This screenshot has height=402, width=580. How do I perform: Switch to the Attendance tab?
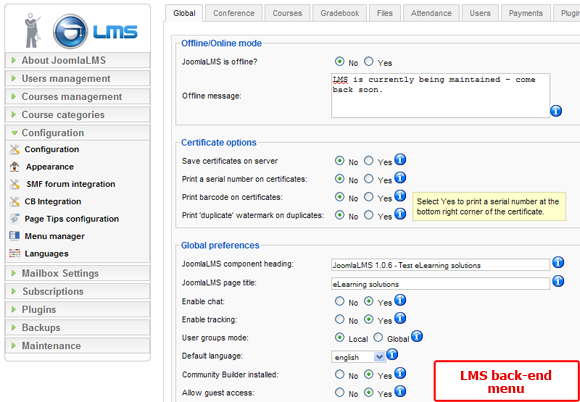(x=431, y=13)
